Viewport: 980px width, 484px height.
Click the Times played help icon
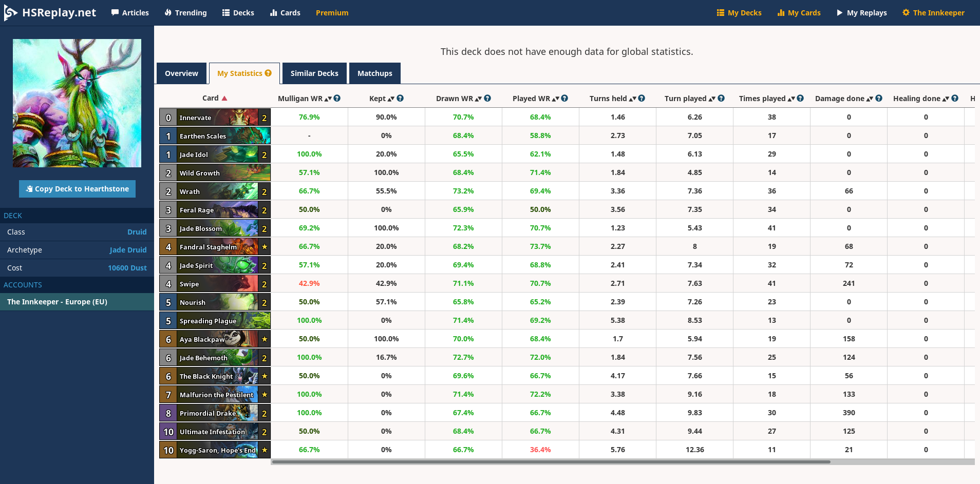[x=800, y=98]
